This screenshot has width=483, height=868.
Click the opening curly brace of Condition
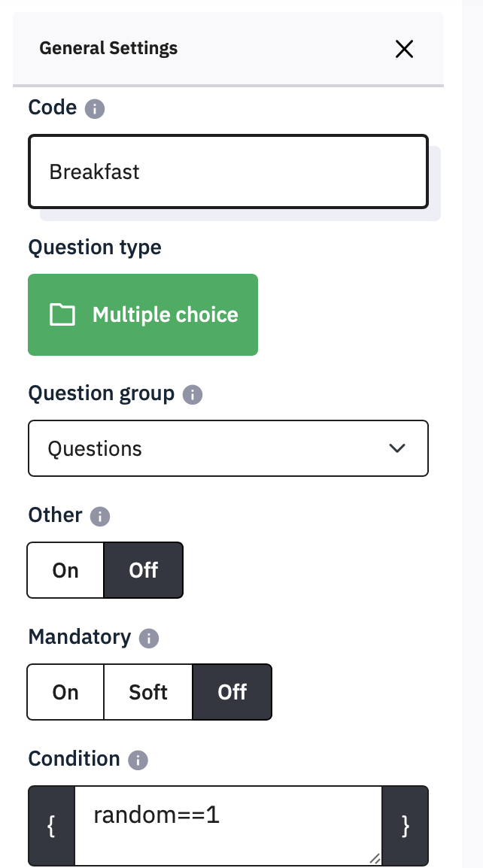51,826
